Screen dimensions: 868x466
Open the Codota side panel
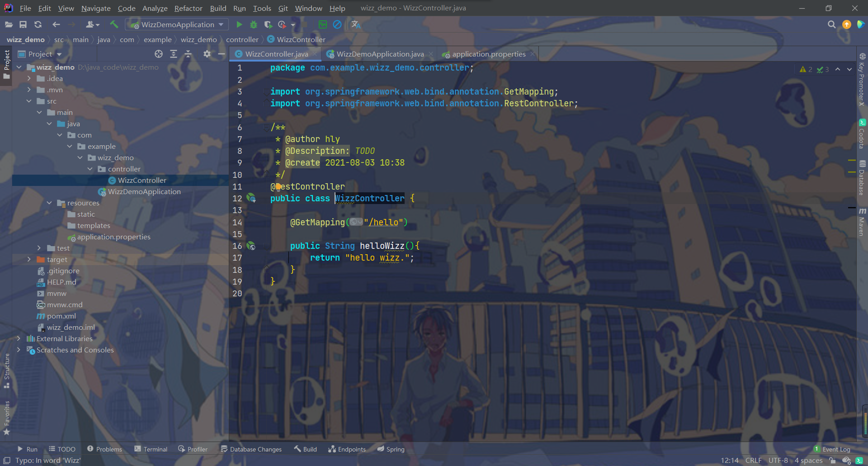pos(862,134)
